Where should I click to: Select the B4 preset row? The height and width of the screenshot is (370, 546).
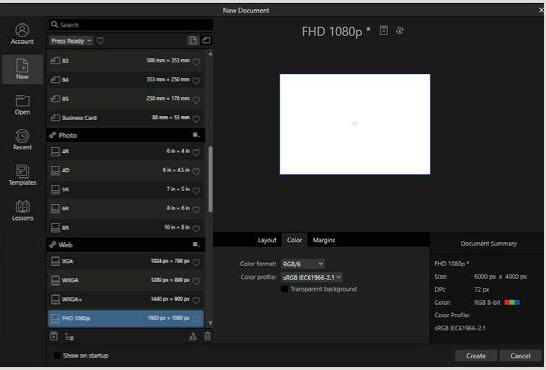(x=126, y=80)
